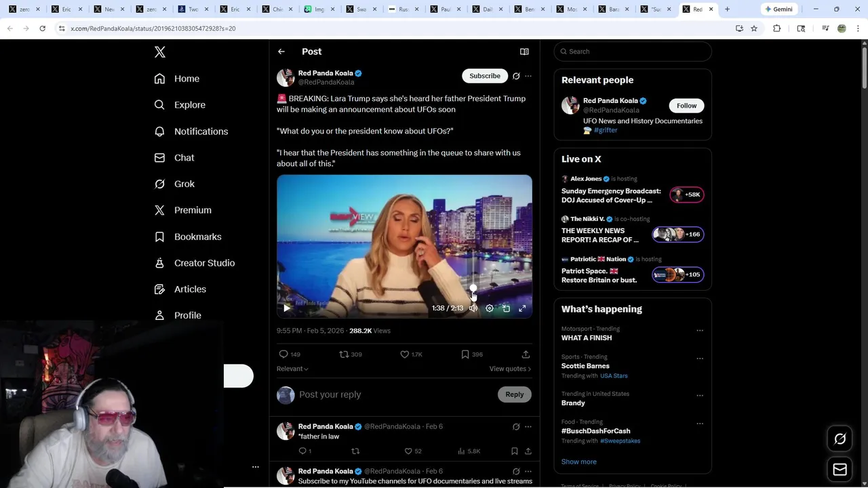
Task: Open the USA Stars trend link
Action: tap(614, 375)
